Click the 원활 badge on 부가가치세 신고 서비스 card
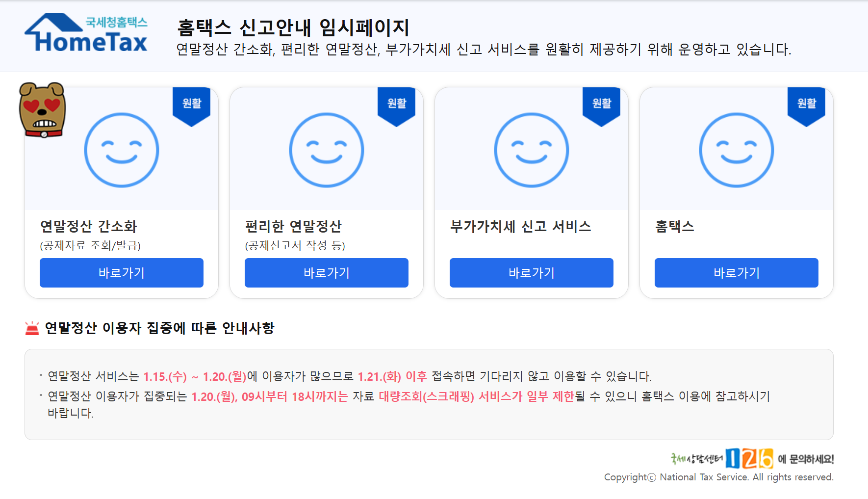Screen dimensions: 868x499 602,106
